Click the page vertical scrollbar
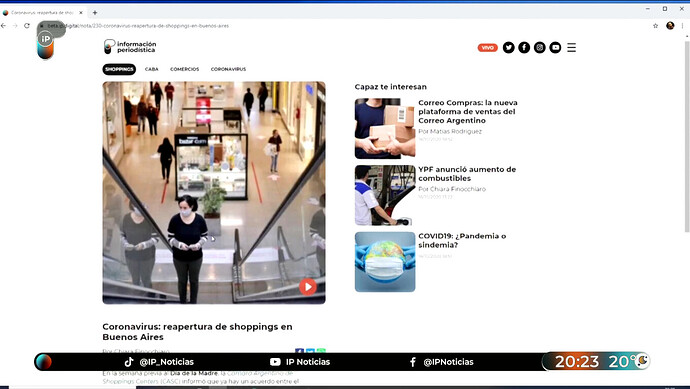Image resolution: width=690 pixels, height=389 pixels. click(x=687, y=136)
